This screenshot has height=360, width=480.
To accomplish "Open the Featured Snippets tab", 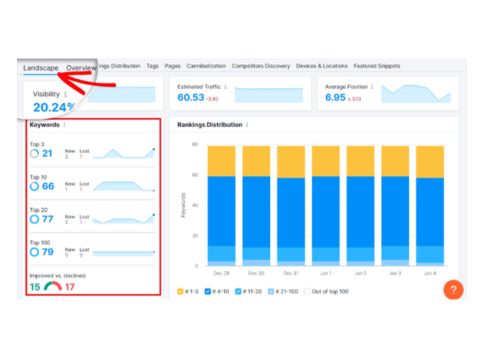I will tap(377, 66).
